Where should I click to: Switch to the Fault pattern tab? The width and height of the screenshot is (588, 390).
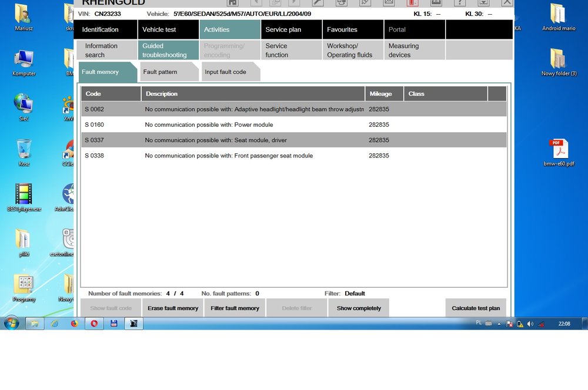169,71
